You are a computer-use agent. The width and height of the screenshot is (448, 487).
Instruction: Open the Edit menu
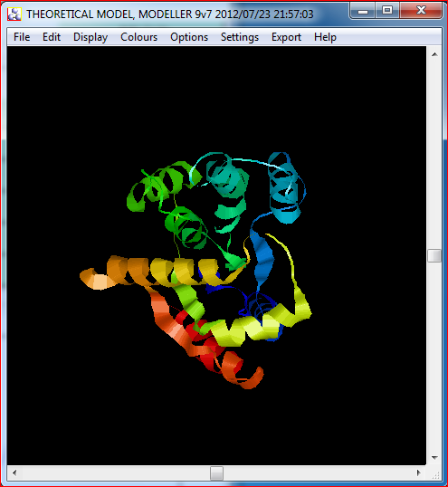pyautogui.click(x=52, y=37)
